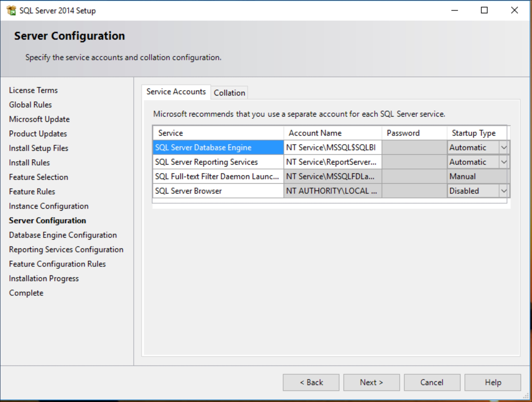
Task: Click Microsoft Update step in sidebar
Action: pos(39,119)
